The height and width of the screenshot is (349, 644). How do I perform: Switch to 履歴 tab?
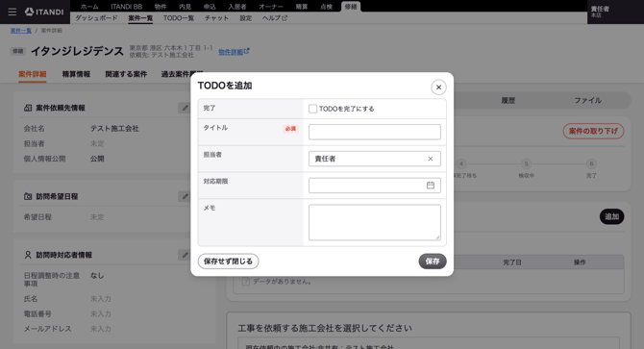[508, 100]
